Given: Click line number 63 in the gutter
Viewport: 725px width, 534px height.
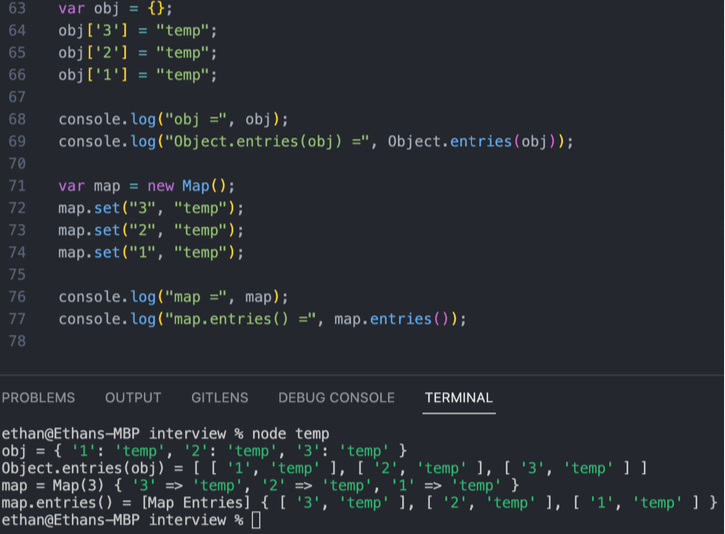Looking at the screenshot, I should click(x=17, y=8).
